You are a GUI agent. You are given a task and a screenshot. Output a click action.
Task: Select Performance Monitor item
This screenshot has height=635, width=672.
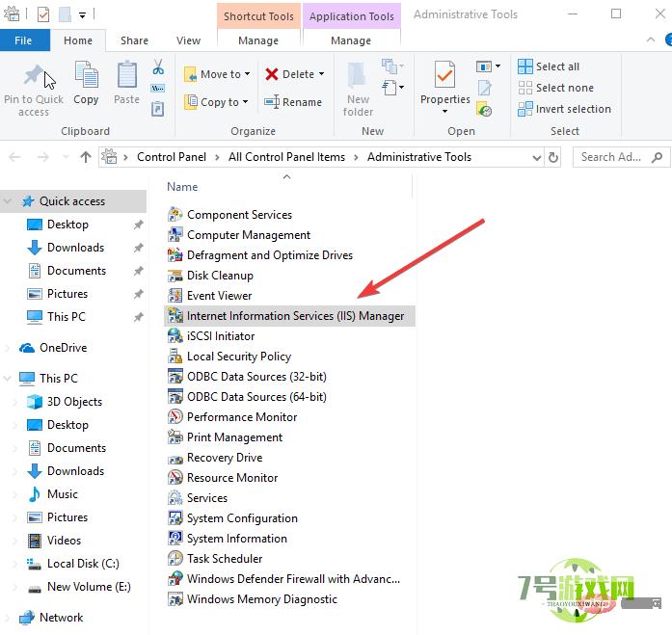(x=242, y=417)
